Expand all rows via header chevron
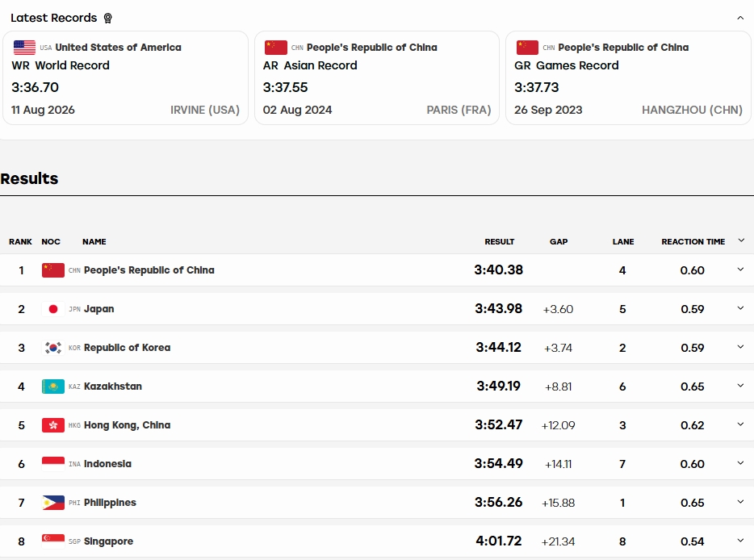 pyautogui.click(x=741, y=240)
